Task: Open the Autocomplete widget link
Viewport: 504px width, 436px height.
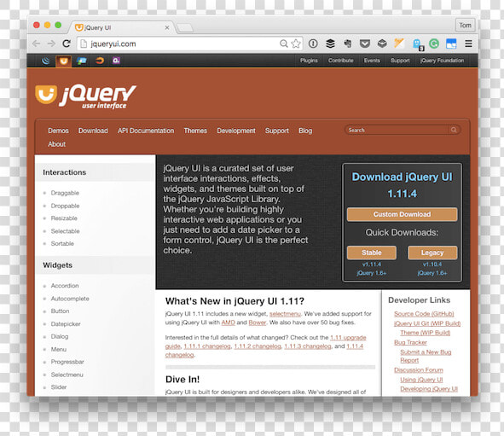Action: (70, 299)
